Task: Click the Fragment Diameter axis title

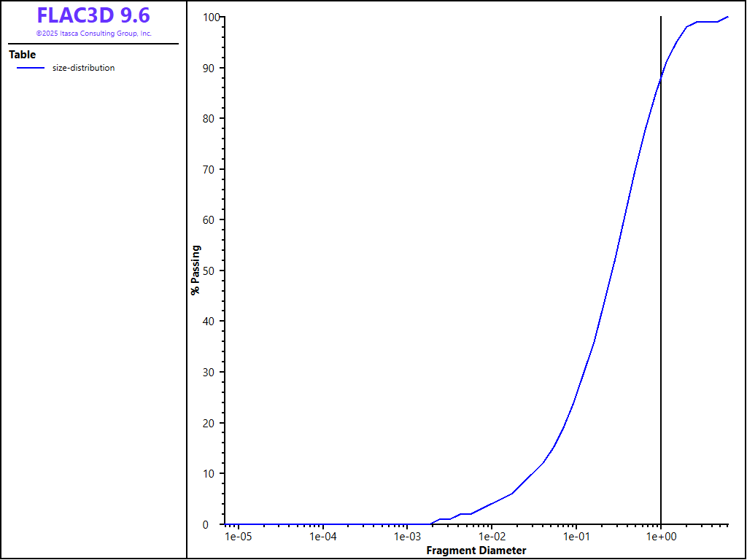Action: (476, 551)
